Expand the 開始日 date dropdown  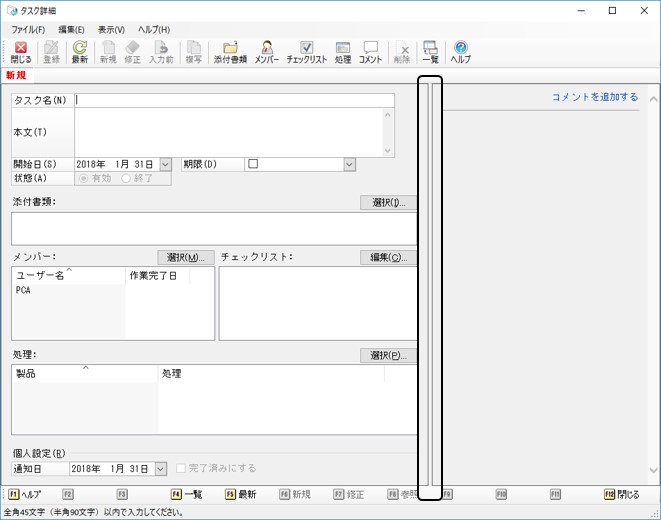coord(165,164)
